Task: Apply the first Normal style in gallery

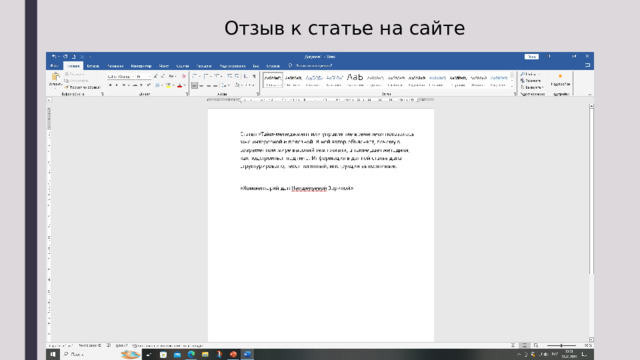Action: 273,80
